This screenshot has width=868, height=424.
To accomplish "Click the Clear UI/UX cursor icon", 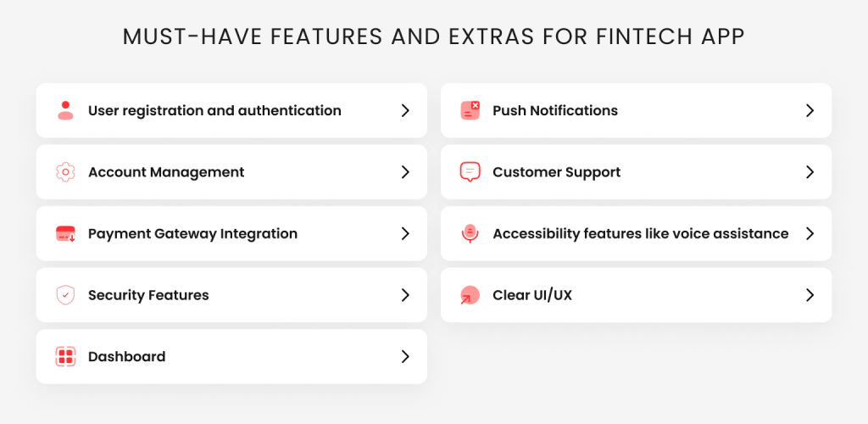I will click(x=470, y=295).
